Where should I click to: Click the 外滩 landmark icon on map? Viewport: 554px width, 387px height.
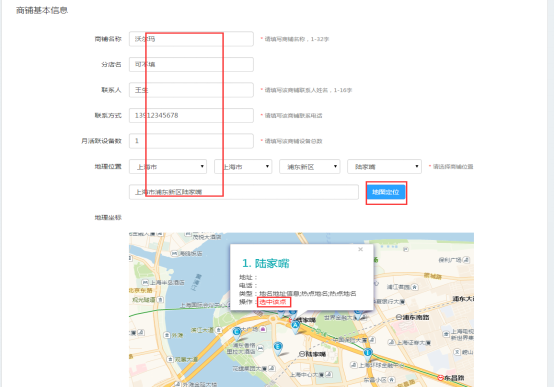coord(167,335)
